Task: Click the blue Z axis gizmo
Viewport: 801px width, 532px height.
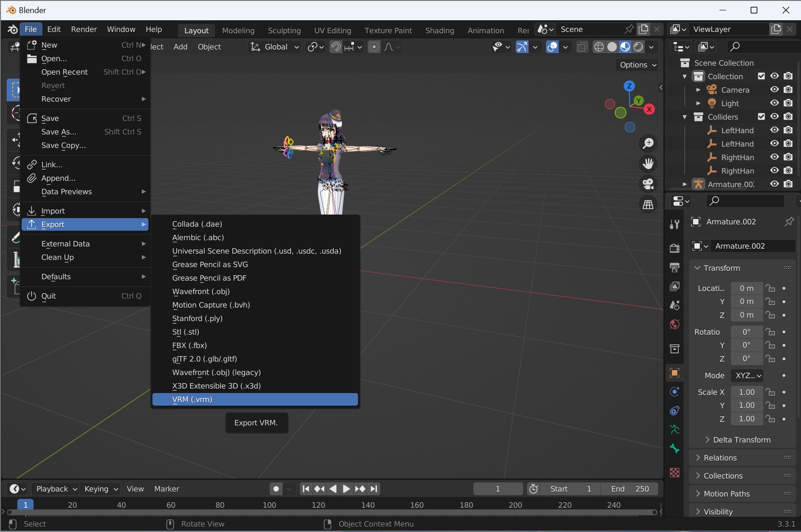Action: tap(629, 86)
